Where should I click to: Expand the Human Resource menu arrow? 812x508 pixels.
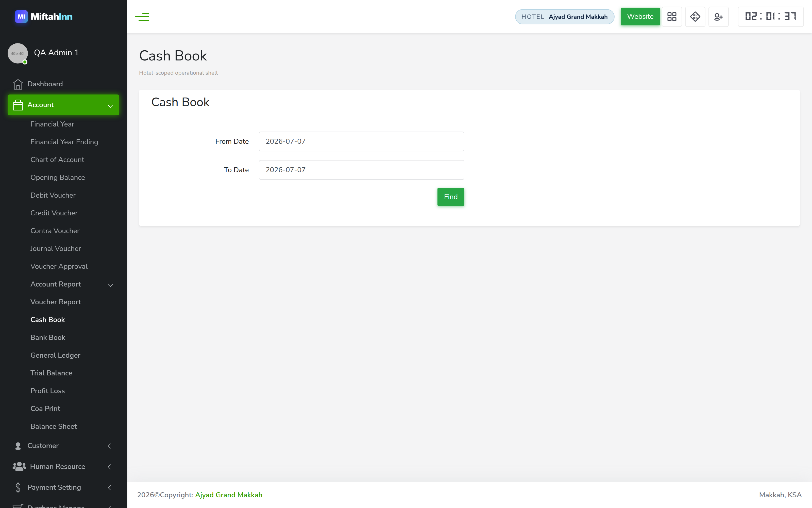pyautogui.click(x=109, y=467)
